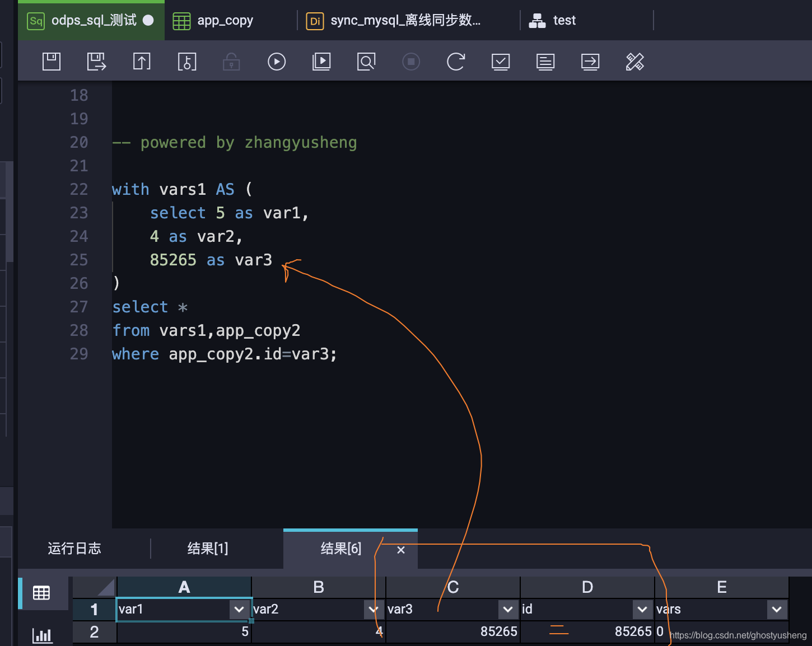Select column C header
Image resolution: width=812 pixels, height=646 pixels.
click(453, 587)
